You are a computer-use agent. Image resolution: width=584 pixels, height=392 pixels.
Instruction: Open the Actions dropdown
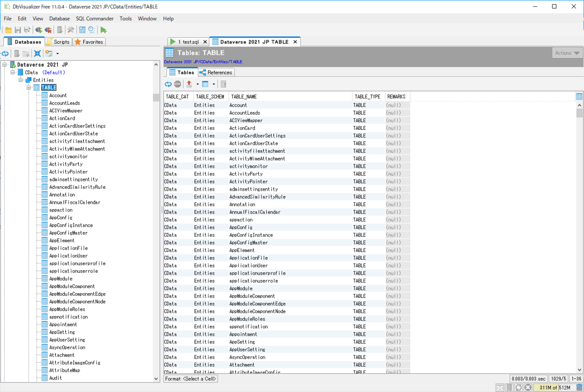click(x=567, y=53)
